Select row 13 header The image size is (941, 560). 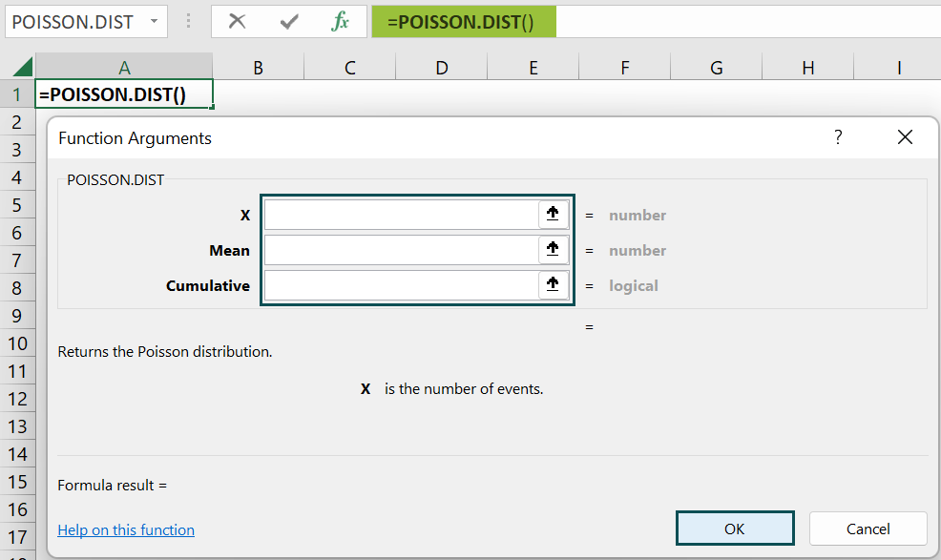tap(17, 426)
